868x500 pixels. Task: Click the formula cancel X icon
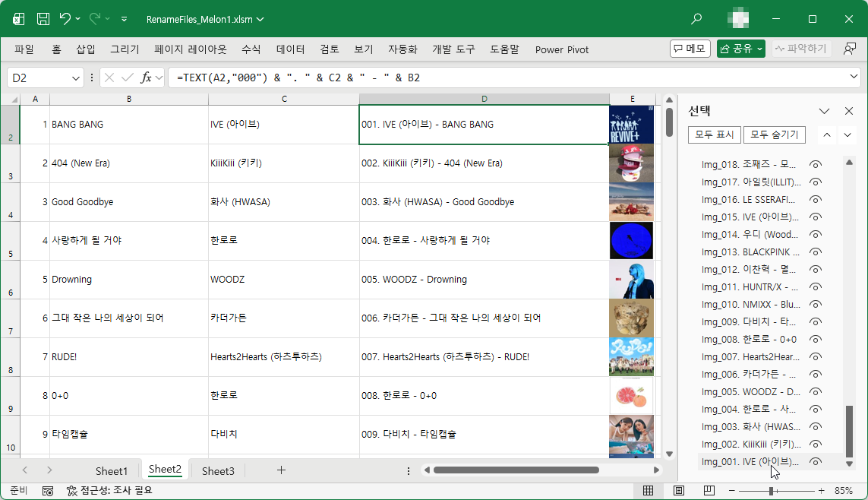pyautogui.click(x=109, y=78)
